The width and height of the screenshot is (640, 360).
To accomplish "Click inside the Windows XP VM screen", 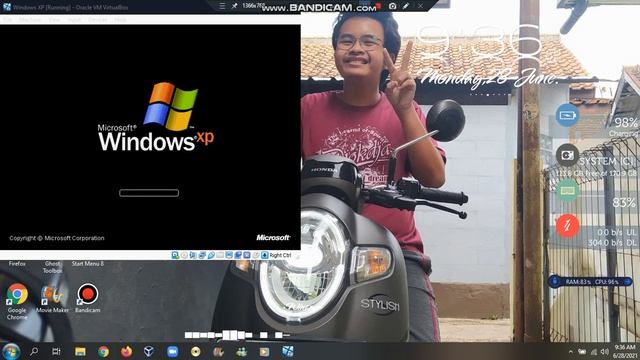I will point(150,137).
